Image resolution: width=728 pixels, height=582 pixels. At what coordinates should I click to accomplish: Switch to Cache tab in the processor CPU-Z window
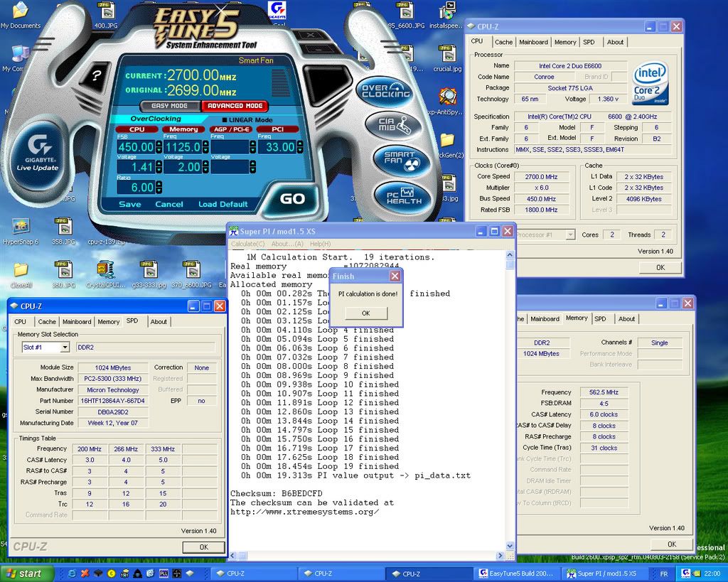(503, 42)
